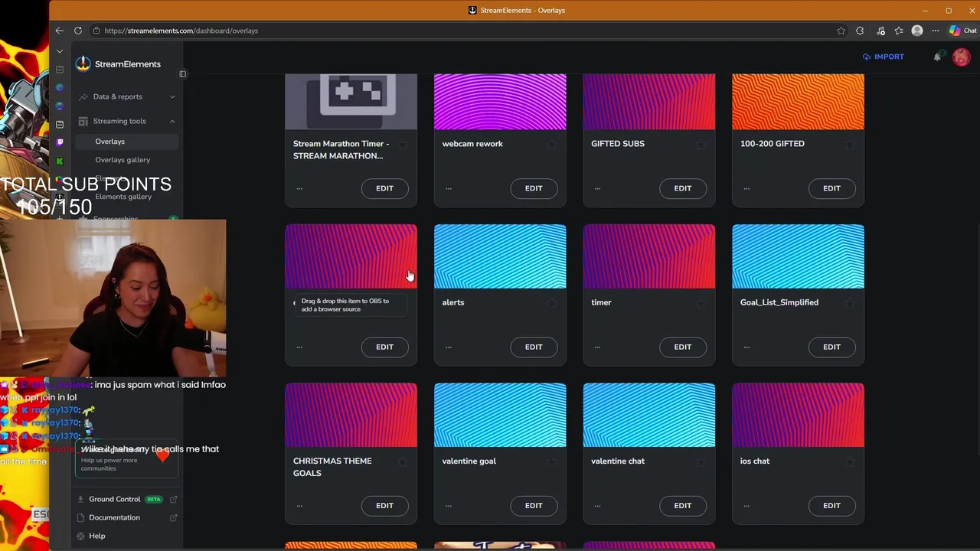The image size is (980, 551).
Task: Open more options for valentine chat overlay
Action: pos(597,506)
